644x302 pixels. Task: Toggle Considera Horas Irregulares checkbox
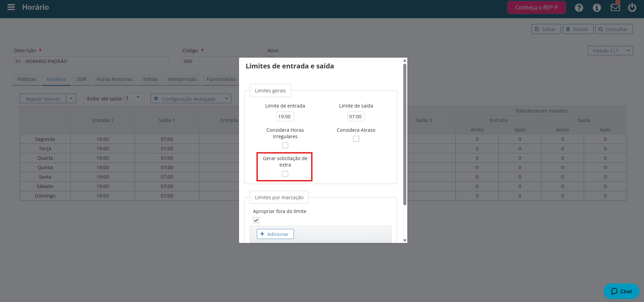(285, 145)
